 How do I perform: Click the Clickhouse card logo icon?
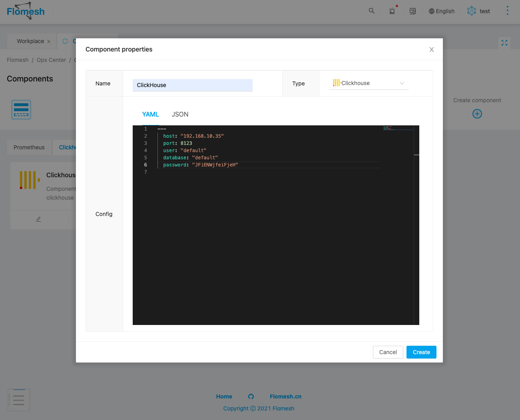click(x=30, y=180)
